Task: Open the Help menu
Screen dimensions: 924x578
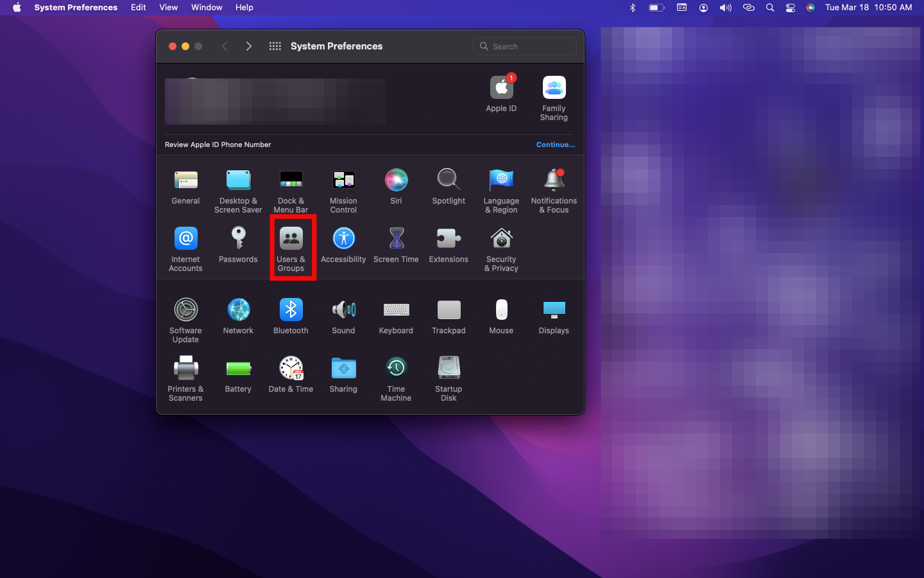Action: [x=244, y=8]
